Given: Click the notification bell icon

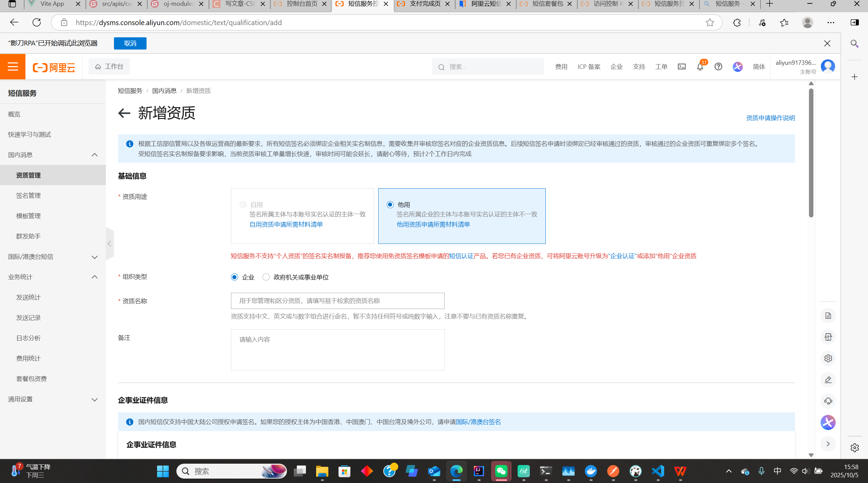Looking at the screenshot, I should (700, 67).
